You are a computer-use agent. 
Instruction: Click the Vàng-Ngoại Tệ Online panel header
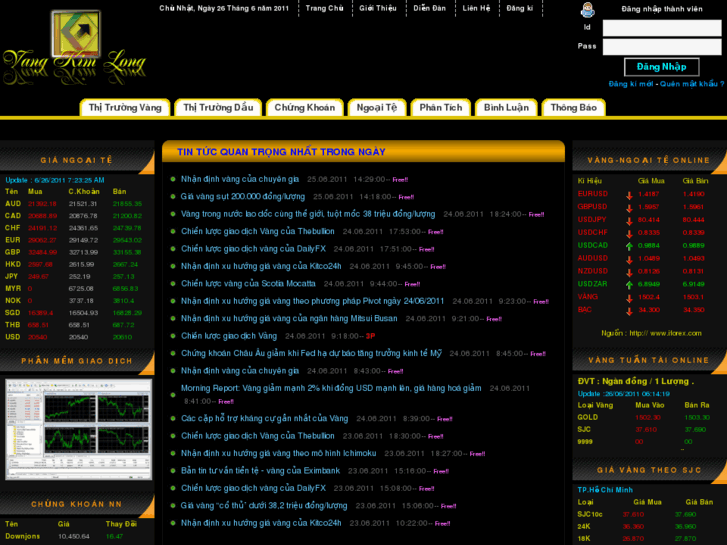pyautogui.click(x=649, y=160)
